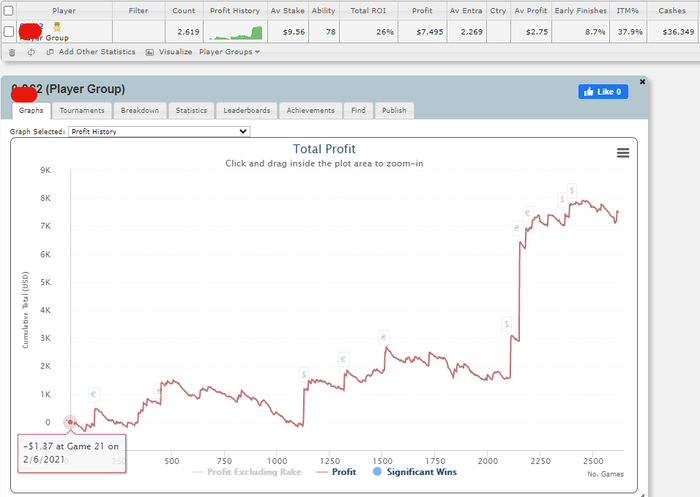700x497 pixels.
Task: Click the € marker near 1K
Action: [94, 394]
